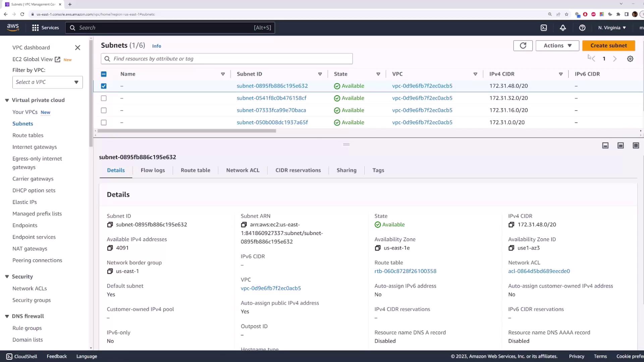Open the Actions dropdown
Image resolution: width=644 pixels, height=362 pixels.
(557, 46)
